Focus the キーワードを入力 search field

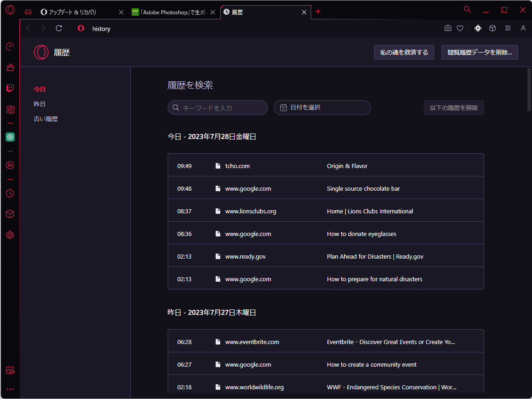pos(218,108)
